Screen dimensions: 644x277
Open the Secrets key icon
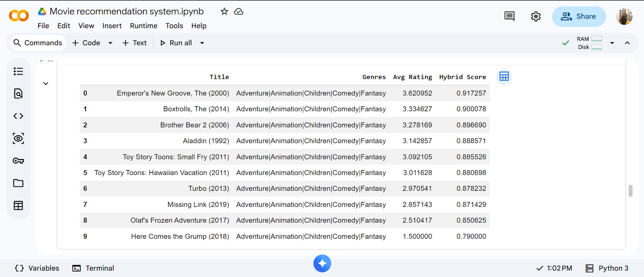point(18,161)
